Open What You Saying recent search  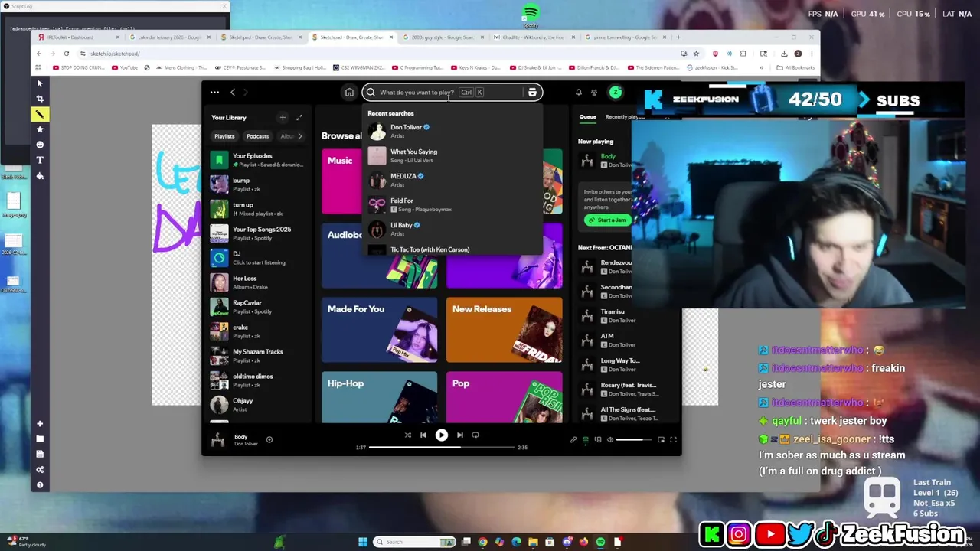(x=452, y=155)
